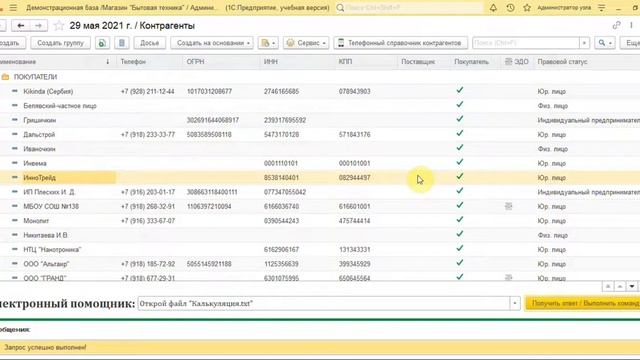This screenshot has height=360, width=640.
Task: Go forward with the right arrow button
Action: point(38,26)
